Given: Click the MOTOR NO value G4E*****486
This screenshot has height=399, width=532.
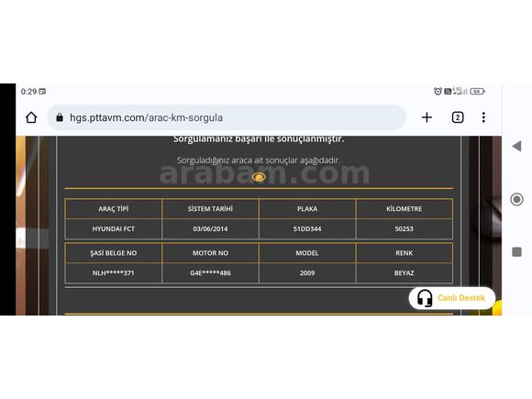Looking at the screenshot, I should pos(210,272).
